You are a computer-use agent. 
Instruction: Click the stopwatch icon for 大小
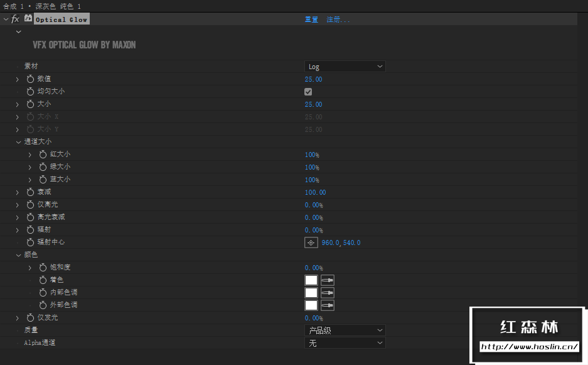pyautogui.click(x=29, y=104)
